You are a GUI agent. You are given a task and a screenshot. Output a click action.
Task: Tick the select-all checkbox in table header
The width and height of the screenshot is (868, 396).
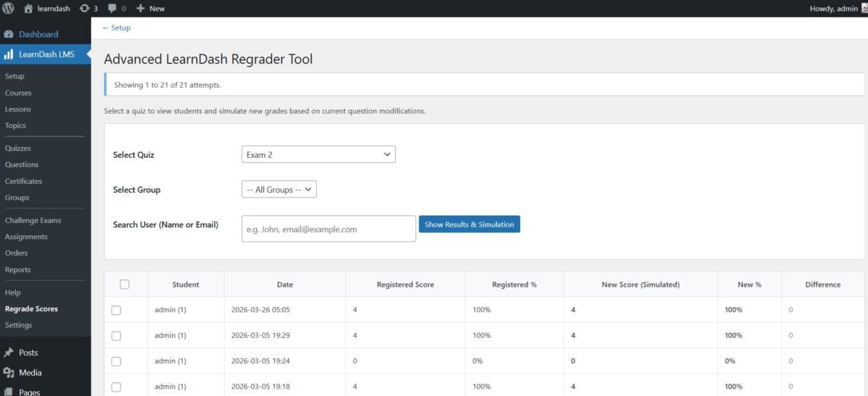point(124,285)
